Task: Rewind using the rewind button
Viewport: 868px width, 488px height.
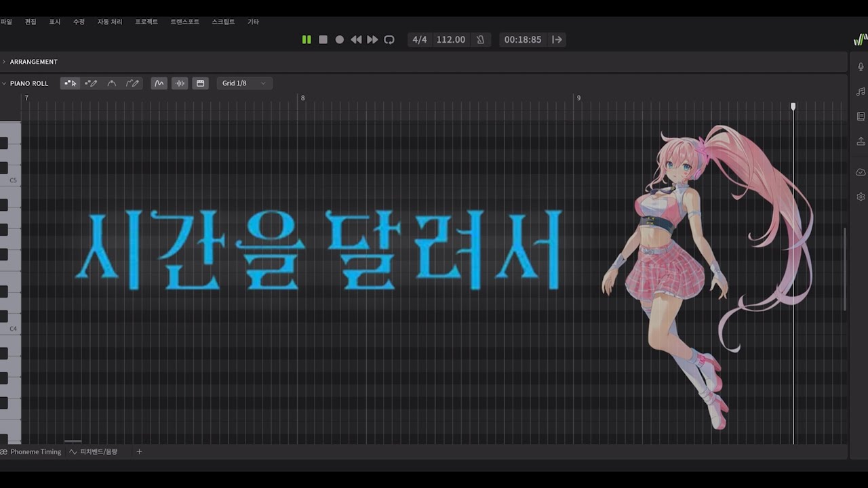Action: (x=356, y=40)
